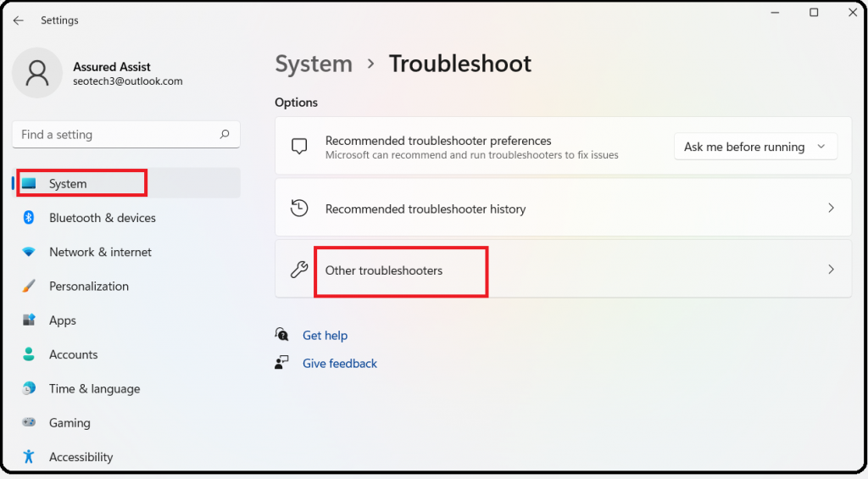The height and width of the screenshot is (479, 868).
Task: Click the history clock icon
Action: [299, 209]
